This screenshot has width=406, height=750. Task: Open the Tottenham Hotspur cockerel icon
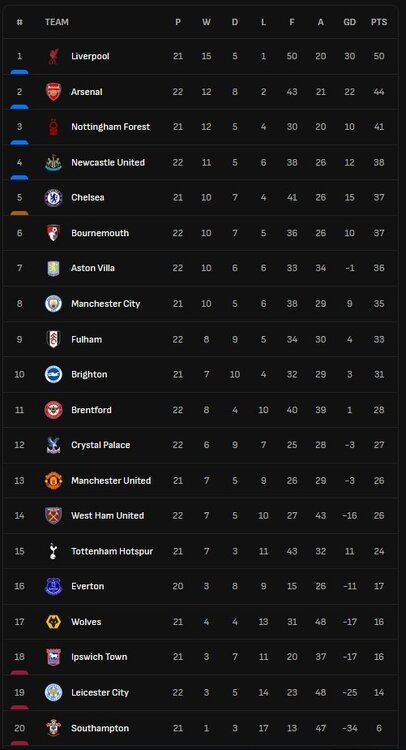pyautogui.click(x=53, y=551)
